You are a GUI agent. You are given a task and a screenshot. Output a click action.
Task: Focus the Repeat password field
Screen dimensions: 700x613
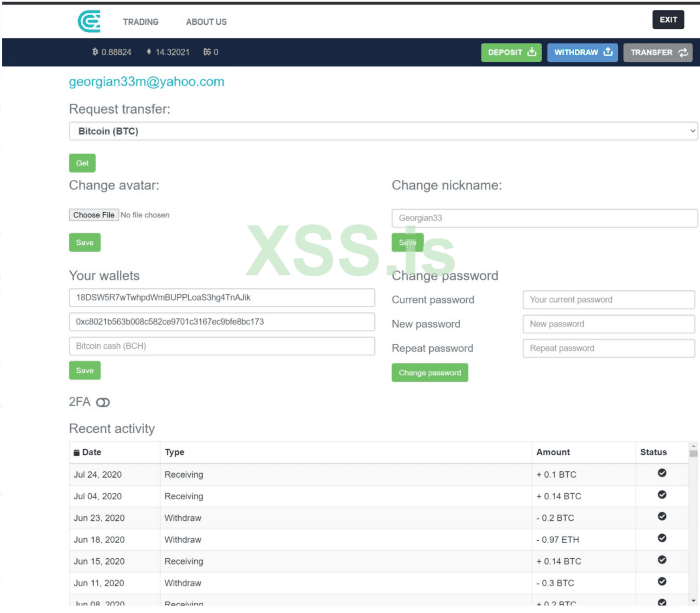(609, 348)
